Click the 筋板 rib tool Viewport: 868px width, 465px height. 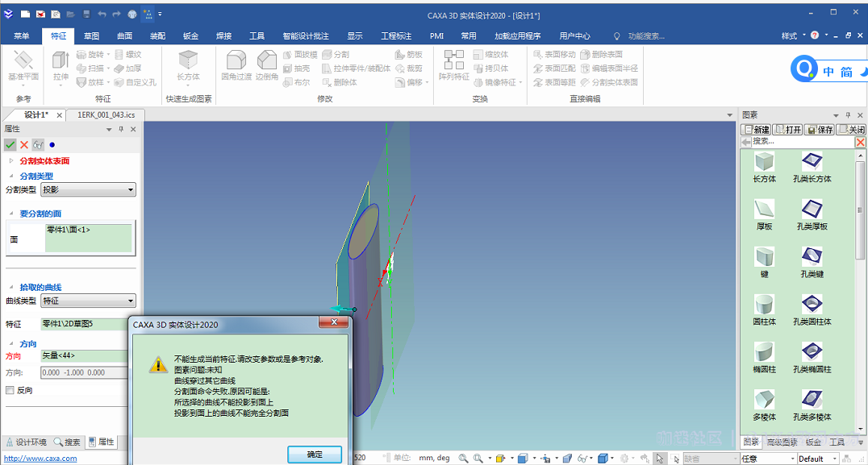(408, 54)
